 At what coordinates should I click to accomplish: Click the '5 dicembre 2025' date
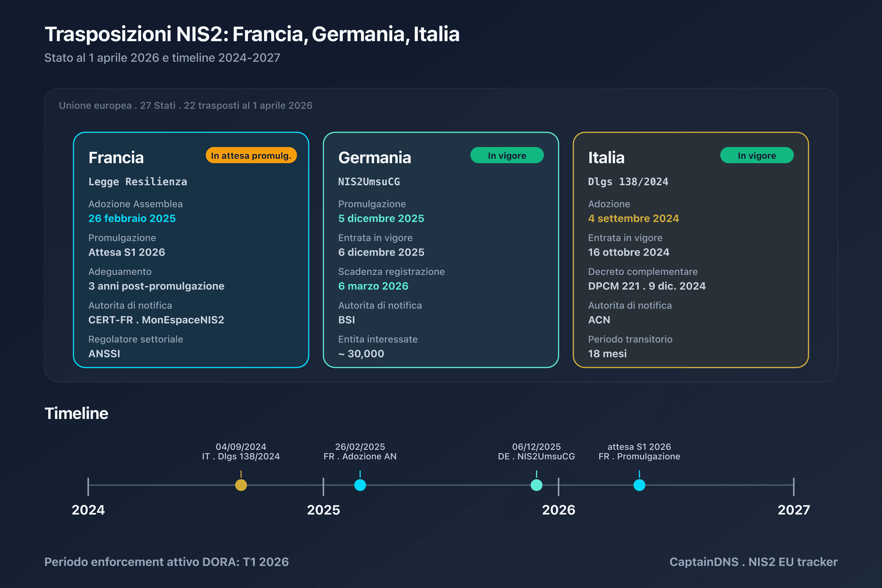381,218
